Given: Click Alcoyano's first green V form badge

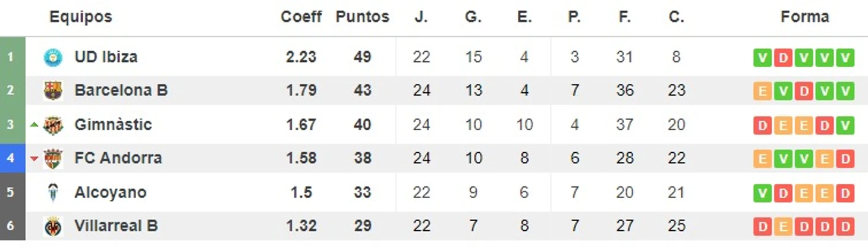Looking at the screenshot, I should point(763,193).
